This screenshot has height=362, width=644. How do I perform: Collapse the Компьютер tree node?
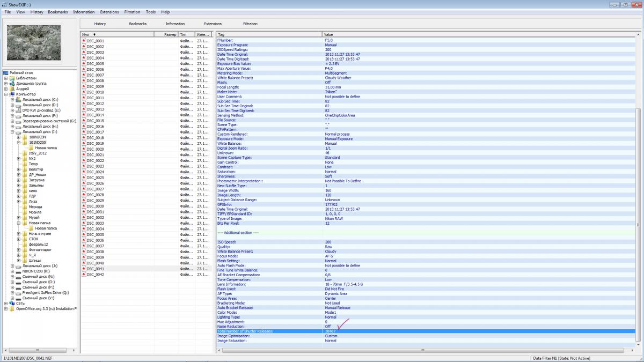coord(6,94)
